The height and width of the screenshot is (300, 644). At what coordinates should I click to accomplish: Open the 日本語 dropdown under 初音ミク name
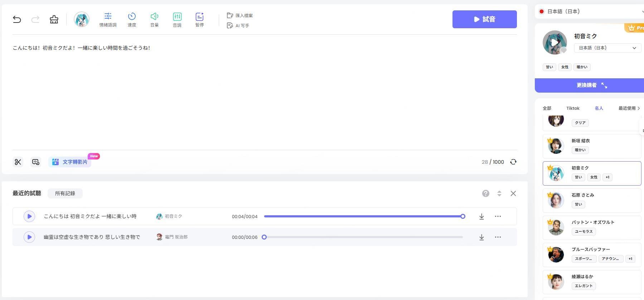(x=607, y=48)
